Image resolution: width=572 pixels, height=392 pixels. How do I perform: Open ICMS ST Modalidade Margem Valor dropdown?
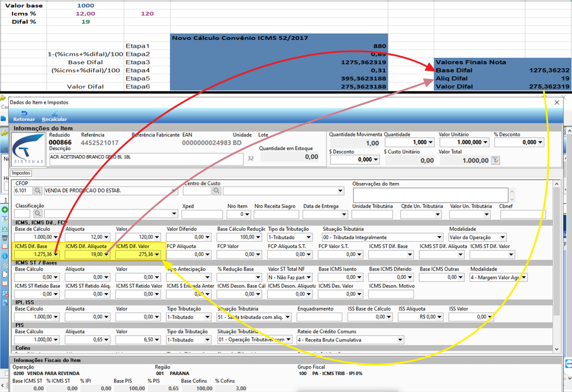(524, 277)
